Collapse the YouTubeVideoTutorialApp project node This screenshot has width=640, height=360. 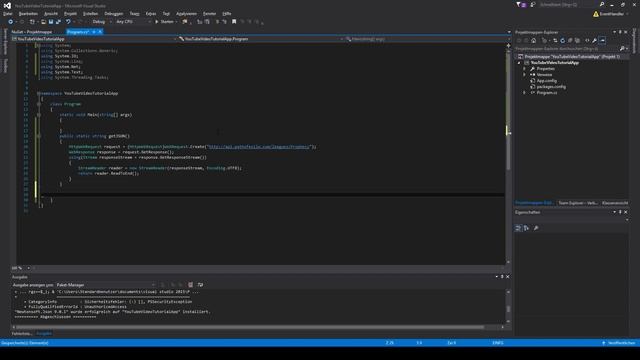coord(519,63)
